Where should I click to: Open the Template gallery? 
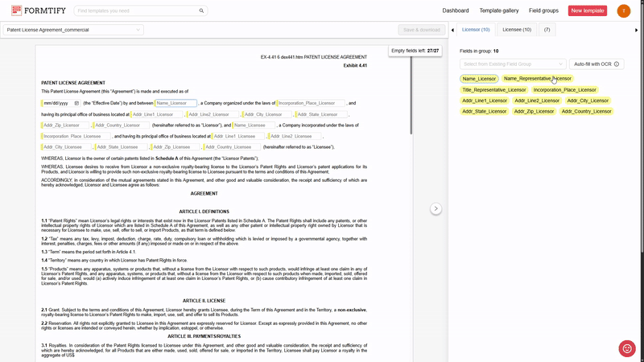point(498,10)
